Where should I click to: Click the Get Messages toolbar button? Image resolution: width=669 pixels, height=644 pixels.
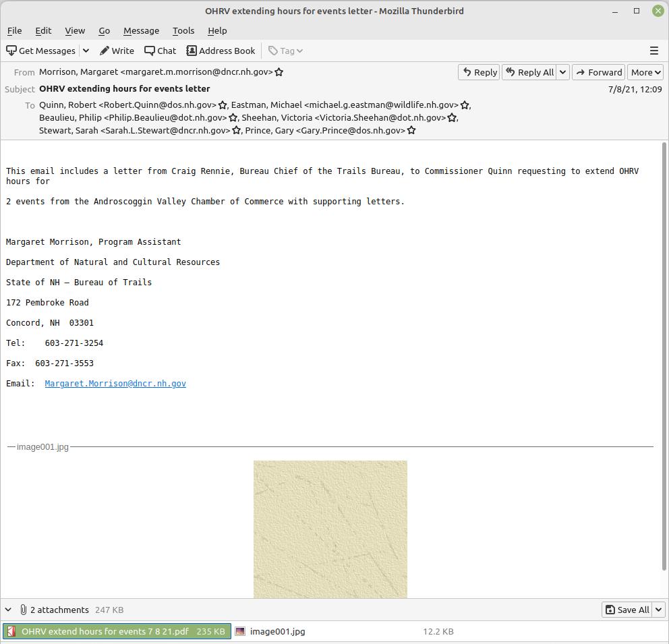(x=41, y=51)
